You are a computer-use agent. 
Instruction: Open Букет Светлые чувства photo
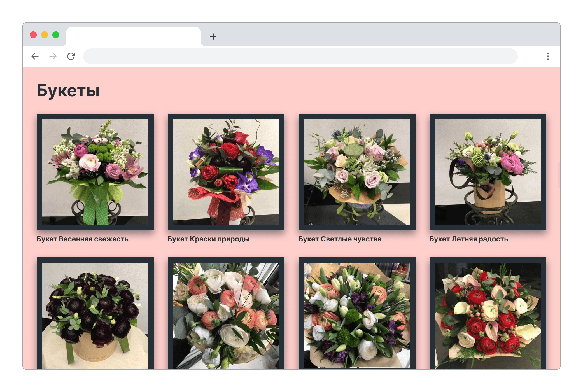(x=357, y=172)
